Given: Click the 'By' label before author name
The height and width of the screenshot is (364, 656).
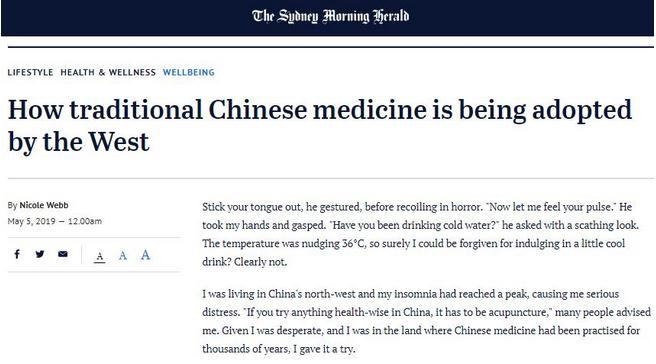Looking at the screenshot, I should click(x=12, y=205).
